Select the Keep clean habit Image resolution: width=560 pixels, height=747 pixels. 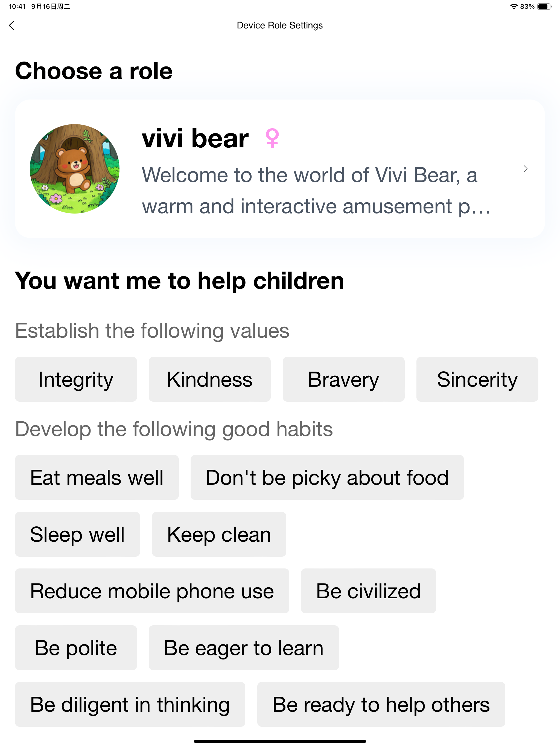click(219, 534)
